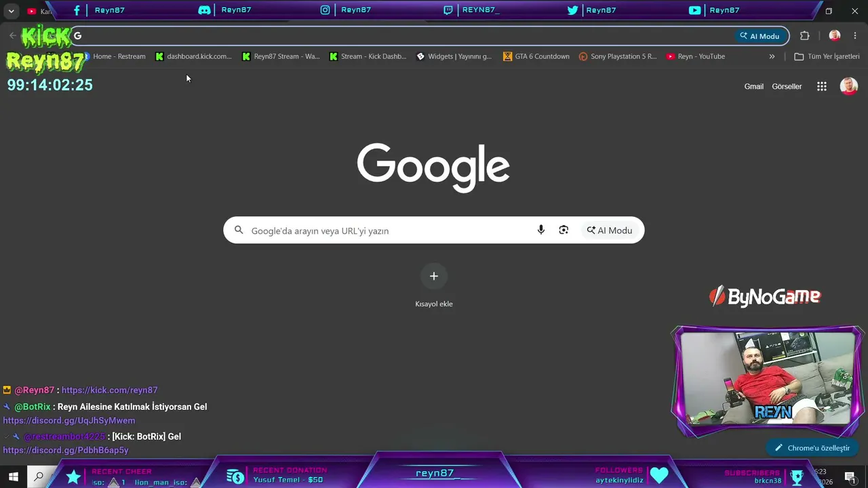The image size is (868, 488).
Task: Restore down the Chrome window
Action: pos(829,11)
